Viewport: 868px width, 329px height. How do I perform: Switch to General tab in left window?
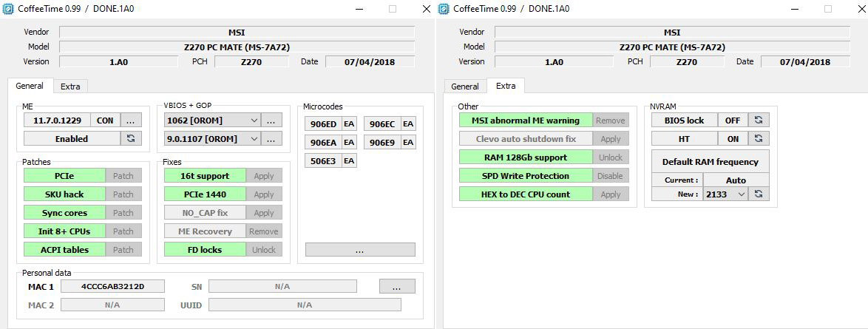tap(30, 86)
